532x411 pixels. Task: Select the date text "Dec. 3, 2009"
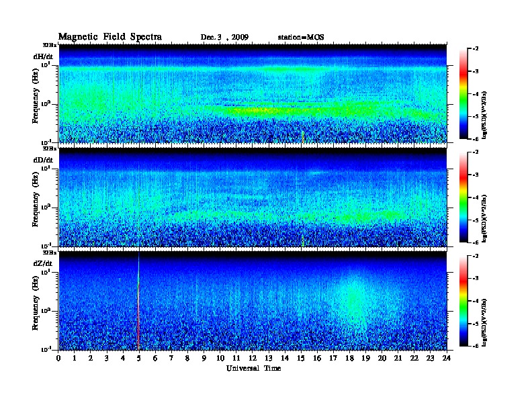224,38
